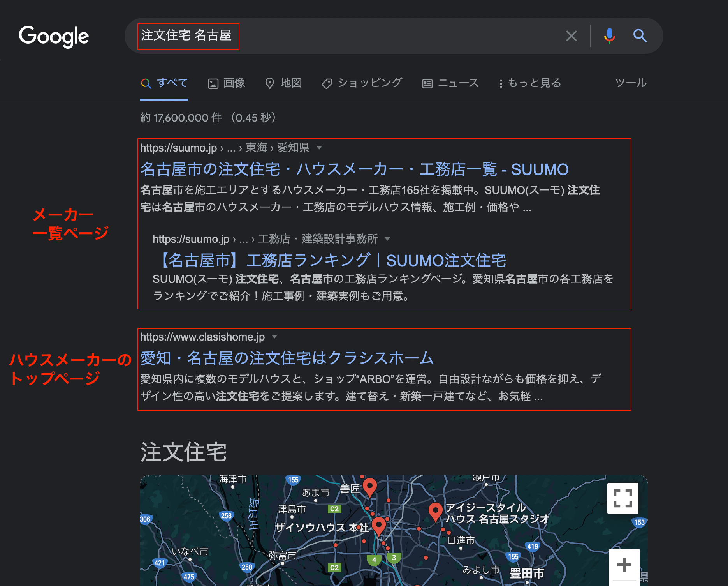Image resolution: width=728 pixels, height=586 pixels.
Task: Switch to the 画像 tab
Action: pos(227,83)
